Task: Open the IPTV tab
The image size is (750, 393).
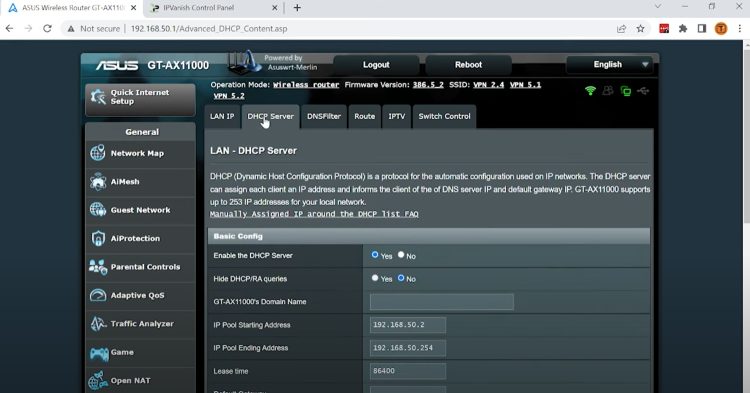Action: [397, 117]
